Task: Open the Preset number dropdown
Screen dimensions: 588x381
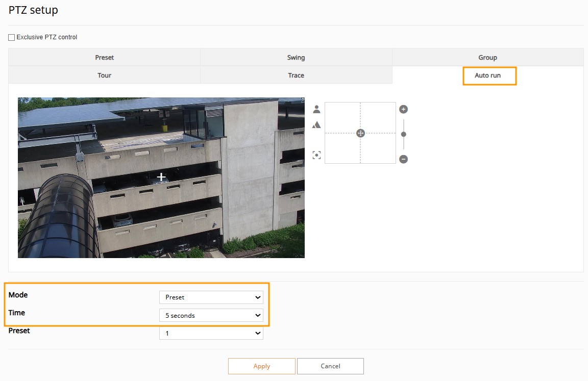Action: 211,333
